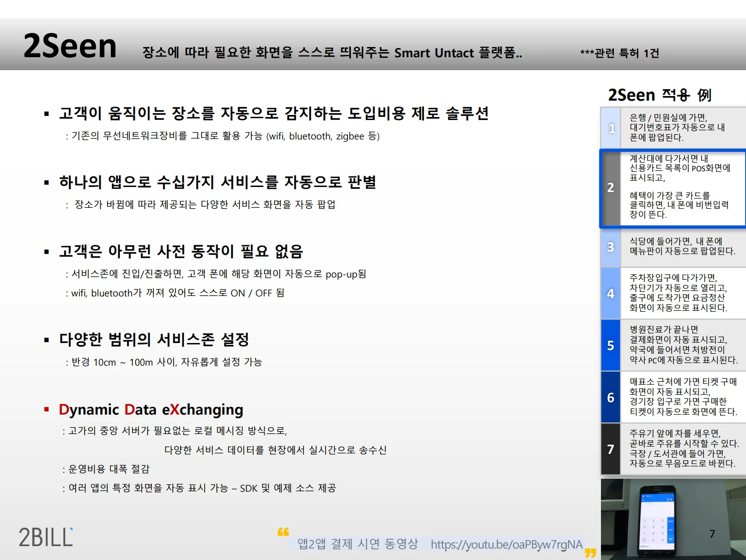Click the red Dynamic Data eXchanging heading

coord(151,409)
